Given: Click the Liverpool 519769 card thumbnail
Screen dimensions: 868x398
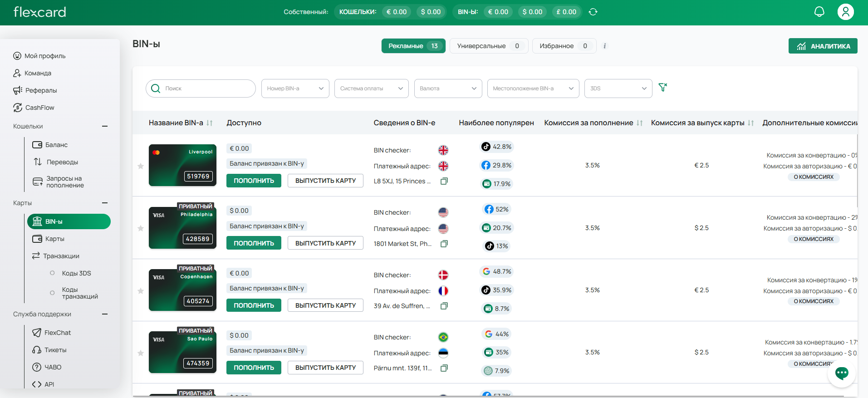Looking at the screenshot, I should pos(182,165).
